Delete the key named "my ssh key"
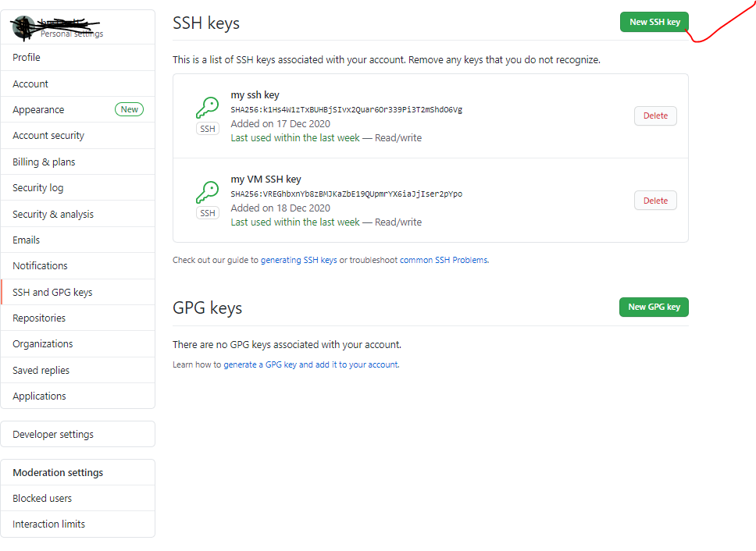 point(654,116)
